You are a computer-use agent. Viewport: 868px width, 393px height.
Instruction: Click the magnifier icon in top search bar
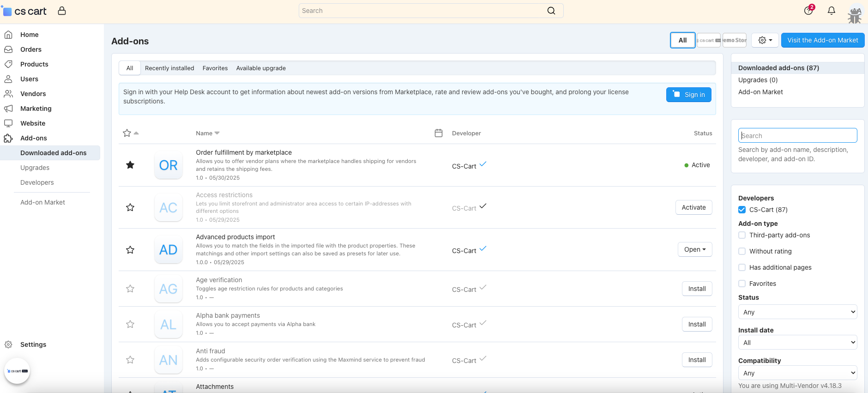coord(551,11)
